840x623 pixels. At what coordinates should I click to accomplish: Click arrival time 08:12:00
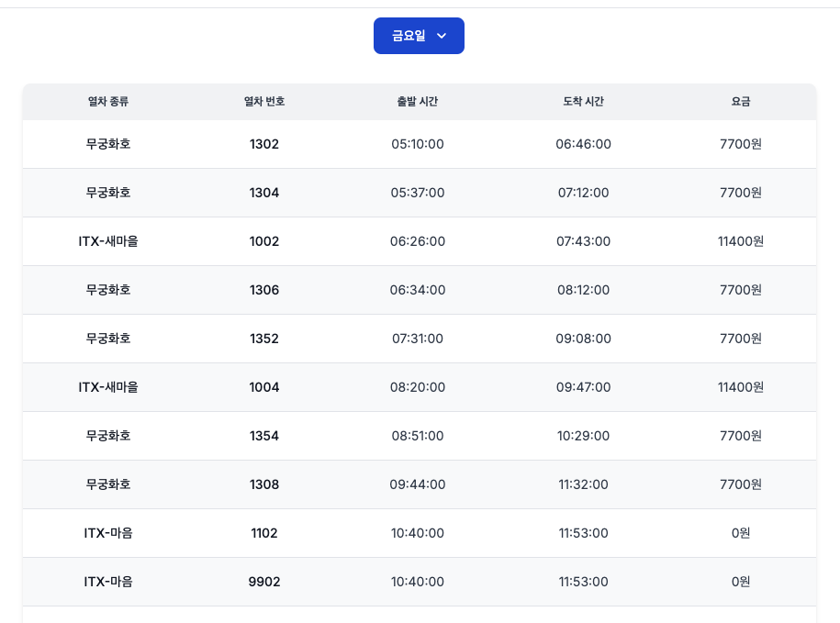[x=583, y=290]
